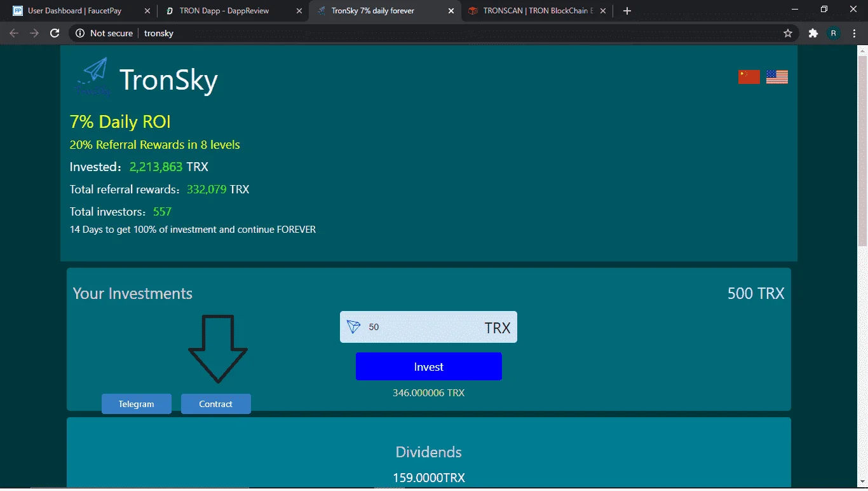
Task: Click the TRX amount input field
Action: 428,327
